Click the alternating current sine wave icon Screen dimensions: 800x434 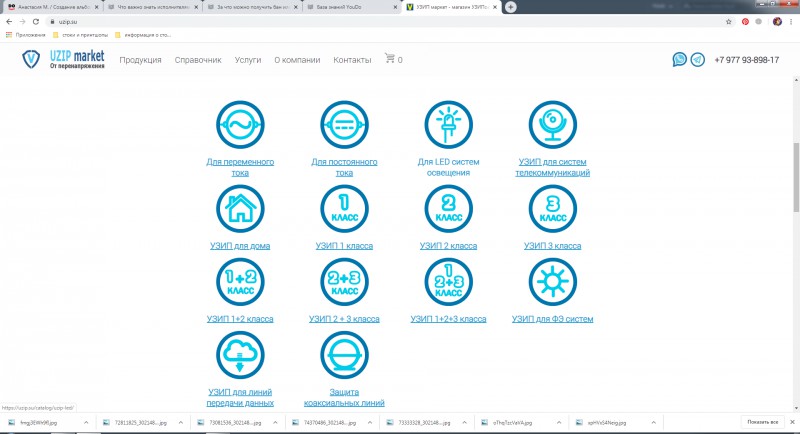(240, 125)
